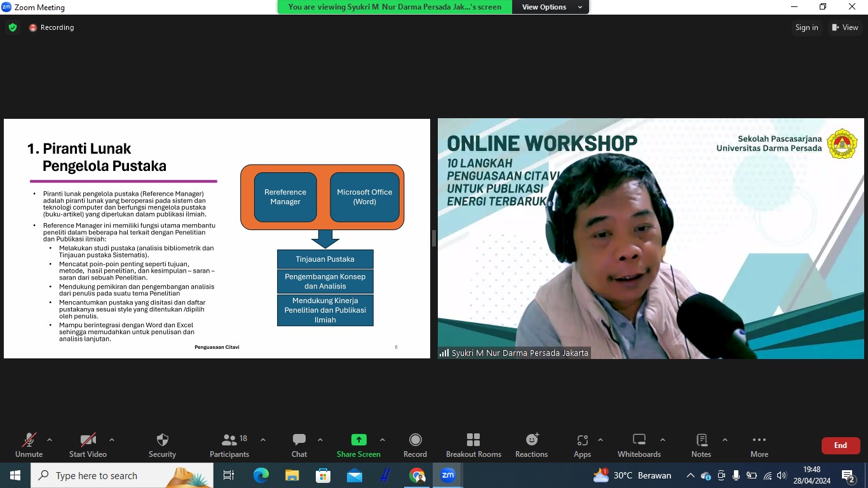Open the notification center icon

click(849, 475)
